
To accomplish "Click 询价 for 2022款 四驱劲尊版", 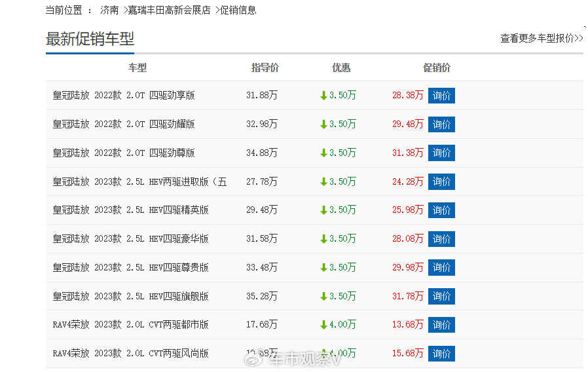I will click(x=441, y=153).
